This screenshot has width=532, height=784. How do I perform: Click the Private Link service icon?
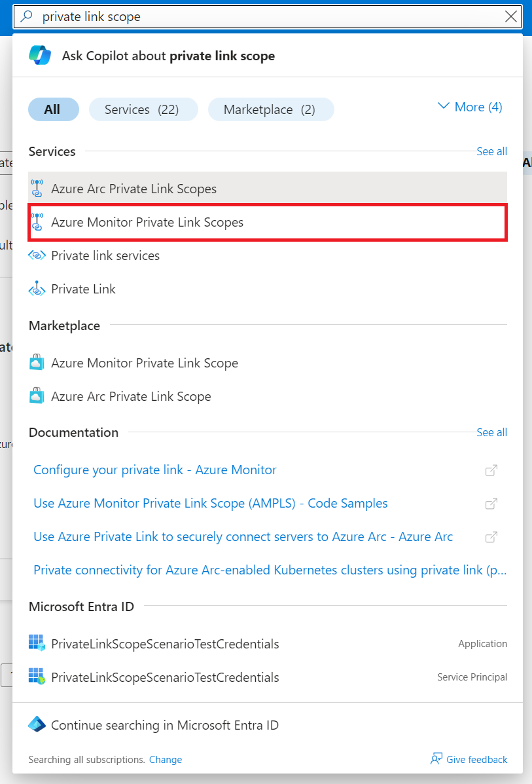[37, 289]
